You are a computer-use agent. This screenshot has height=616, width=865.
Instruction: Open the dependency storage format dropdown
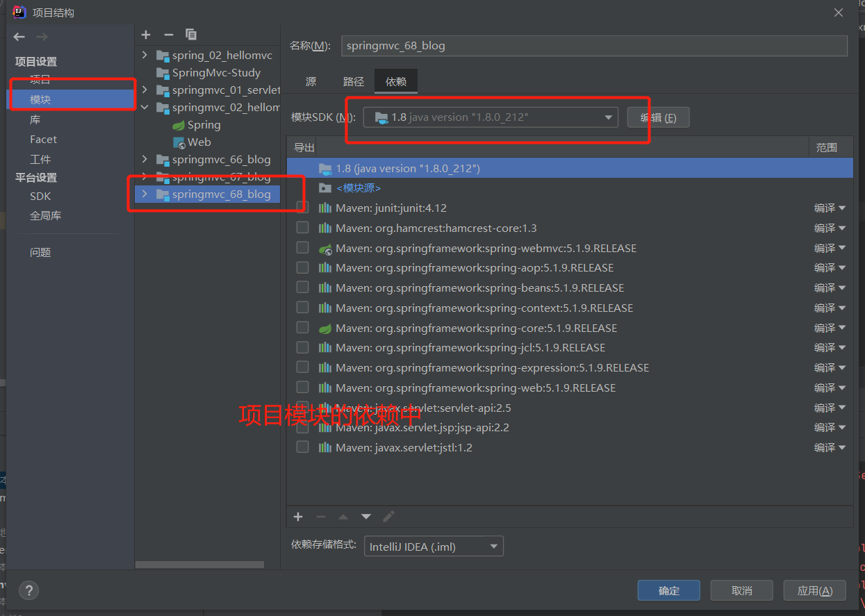(x=434, y=547)
